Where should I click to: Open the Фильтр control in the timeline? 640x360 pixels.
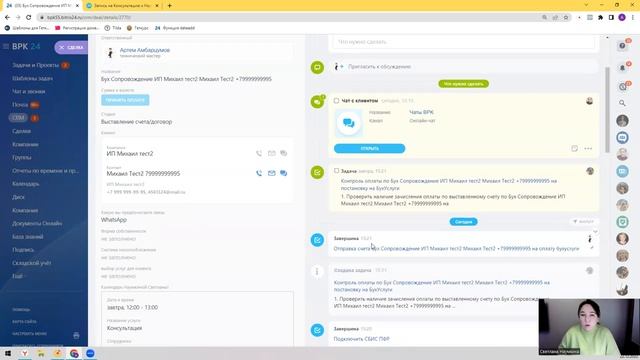(x=583, y=221)
